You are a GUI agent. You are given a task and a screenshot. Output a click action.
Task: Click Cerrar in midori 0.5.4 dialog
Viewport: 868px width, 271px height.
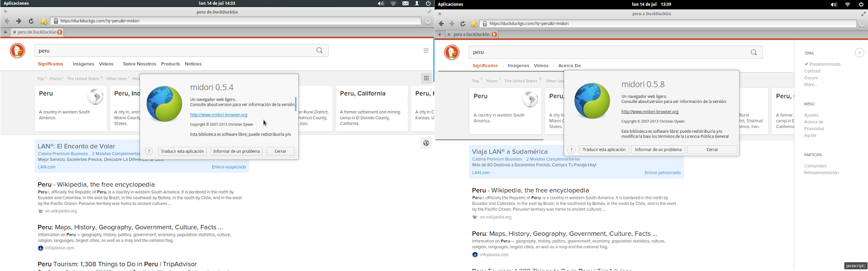[280, 151]
